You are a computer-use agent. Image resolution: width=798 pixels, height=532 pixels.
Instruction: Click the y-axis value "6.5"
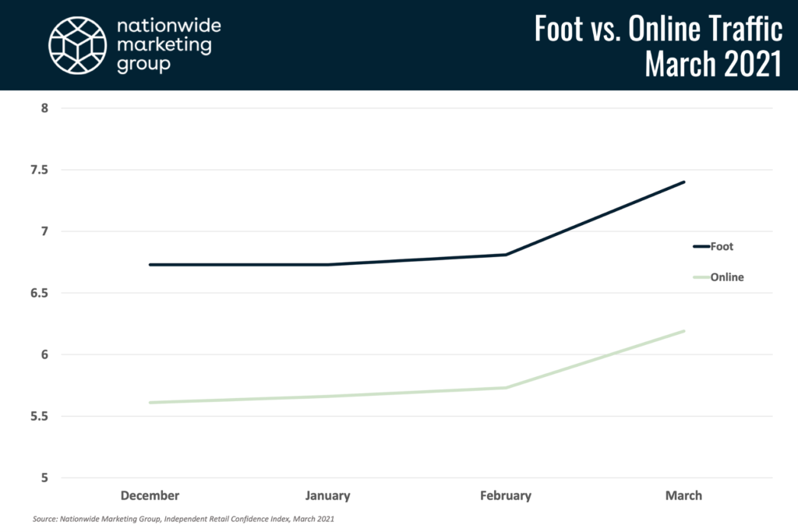(x=39, y=293)
